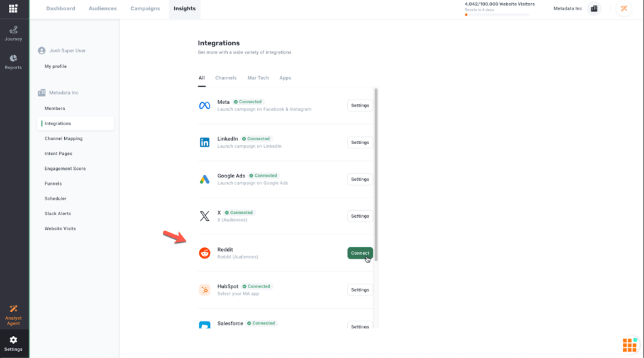Click the Josh Super User name
Image resolution: width=644 pixels, height=358 pixels.
point(67,50)
